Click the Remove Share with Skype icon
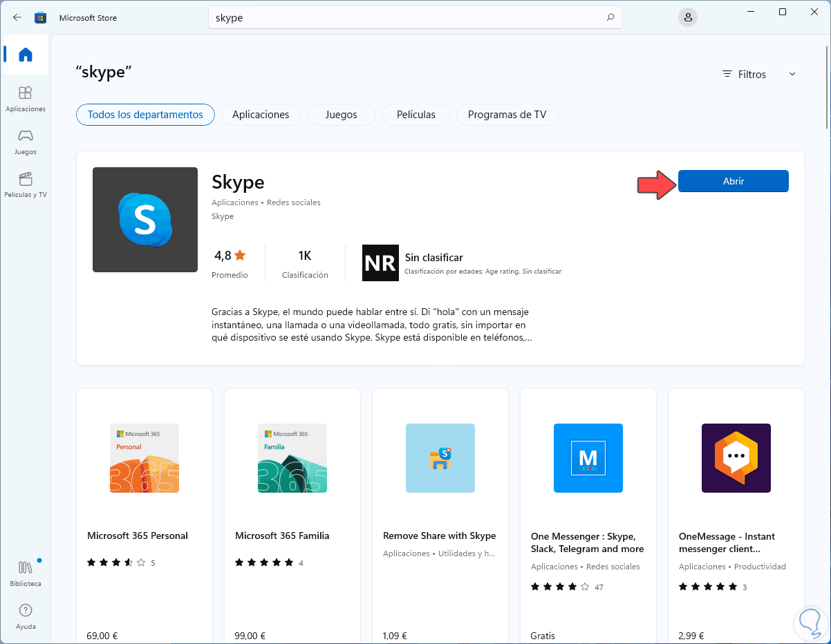The height and width of the screenshot is (644, 831). (x=440, y=458)
